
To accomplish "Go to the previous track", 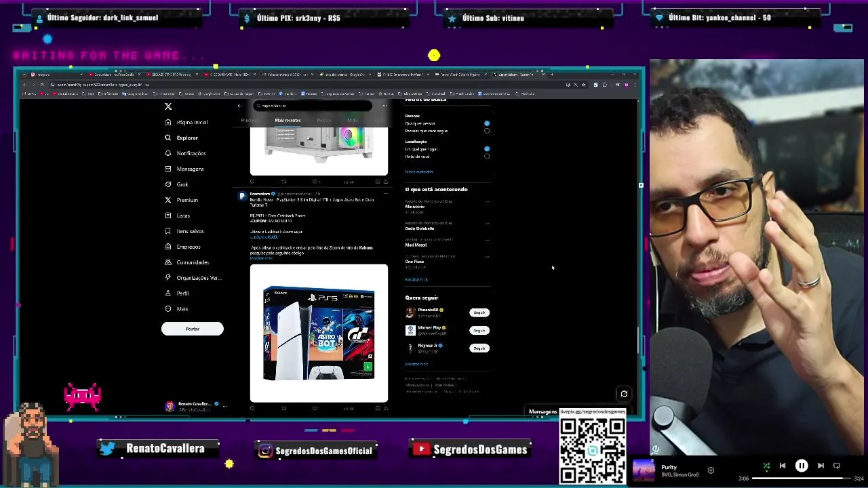I will (783, 466).
